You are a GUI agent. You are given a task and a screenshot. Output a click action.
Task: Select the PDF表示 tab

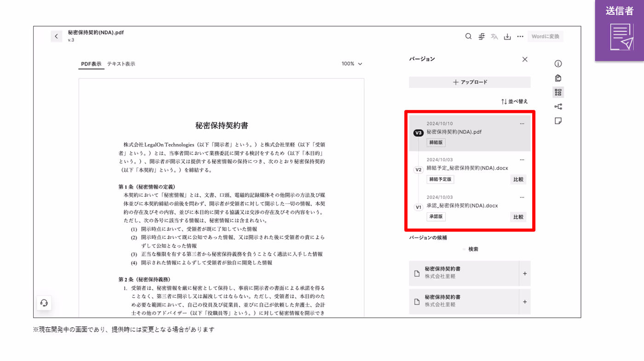tap(91, 64)
